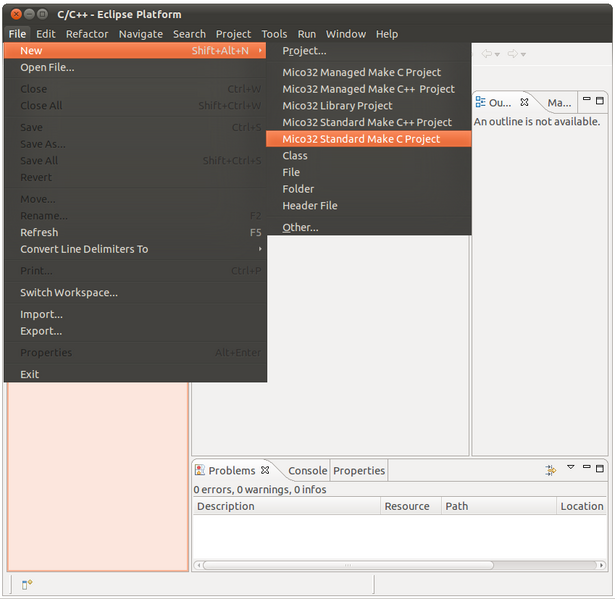Image resolution: width=615 pixels, height=599 pixels.
Task: Open the Problems view menu triangle
Action: tap(571, 467)
